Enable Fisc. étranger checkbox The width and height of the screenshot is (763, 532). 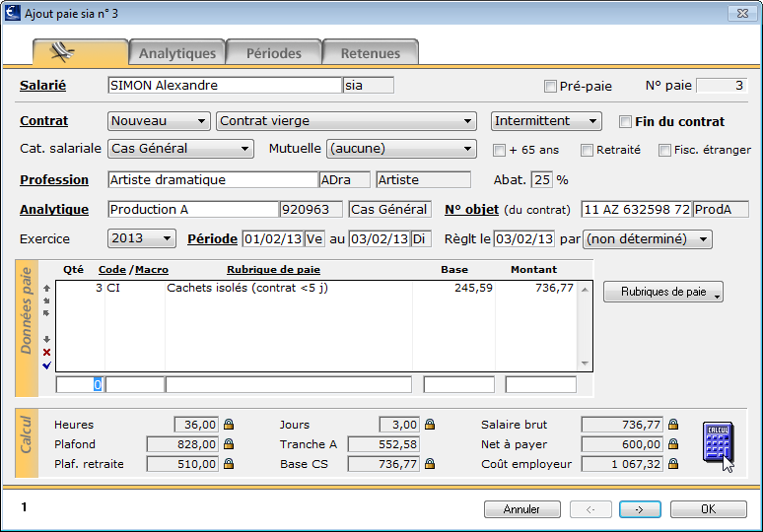(664, 150)
